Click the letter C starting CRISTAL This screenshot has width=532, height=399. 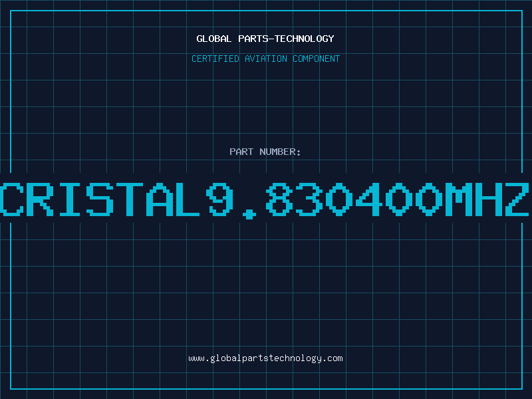12,199
